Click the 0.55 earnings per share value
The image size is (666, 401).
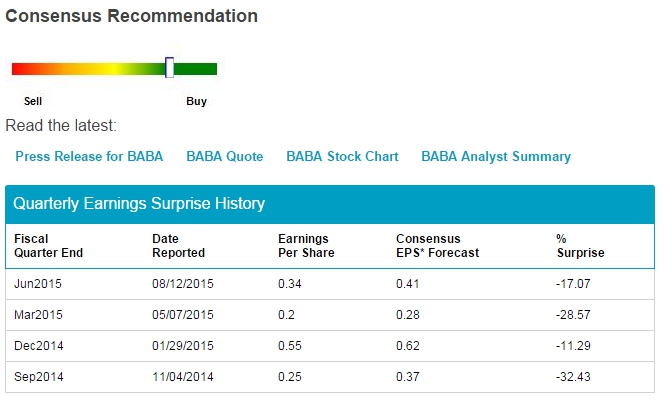click(290, 346)
